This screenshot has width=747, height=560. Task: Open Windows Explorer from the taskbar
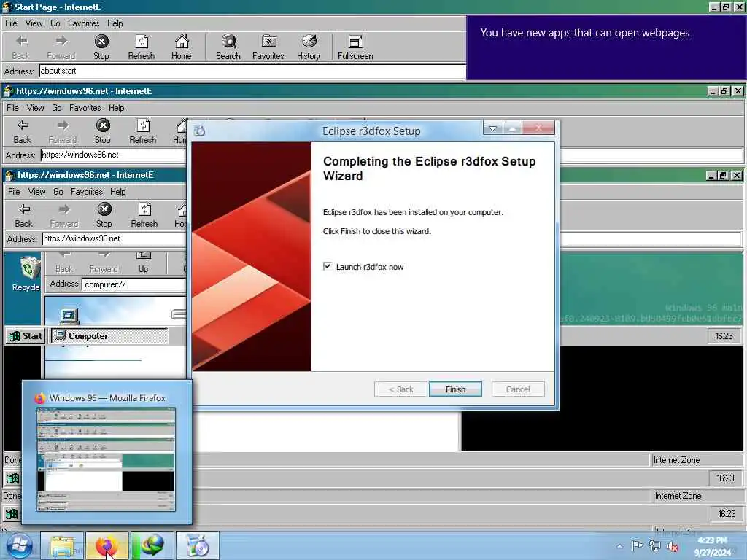pos(63,546)
